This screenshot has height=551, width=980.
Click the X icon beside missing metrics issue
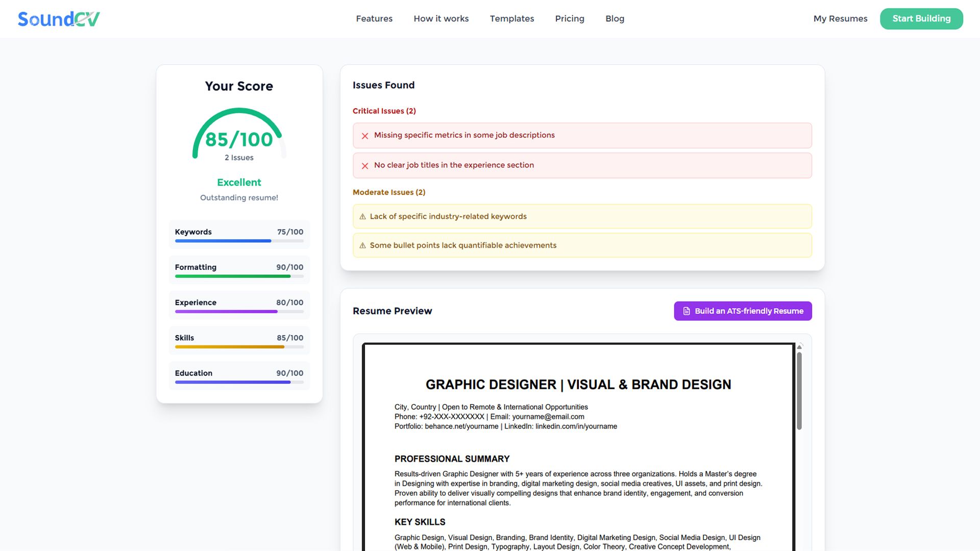pos(365,136)
